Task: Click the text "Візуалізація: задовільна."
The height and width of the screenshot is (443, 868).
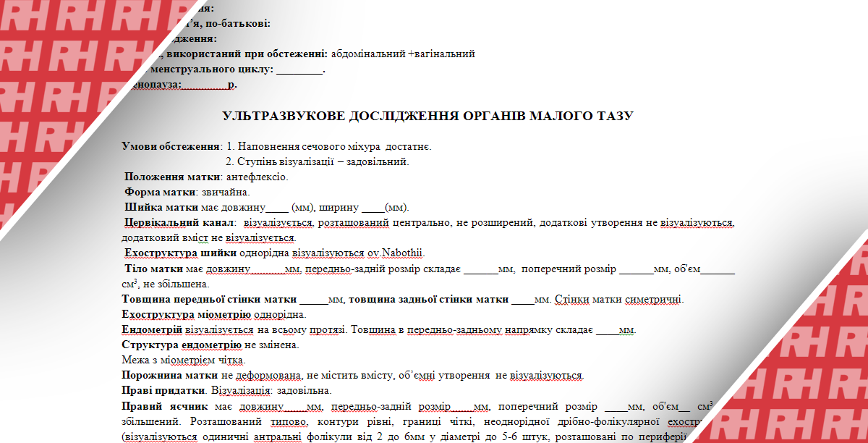Action: 271,391
